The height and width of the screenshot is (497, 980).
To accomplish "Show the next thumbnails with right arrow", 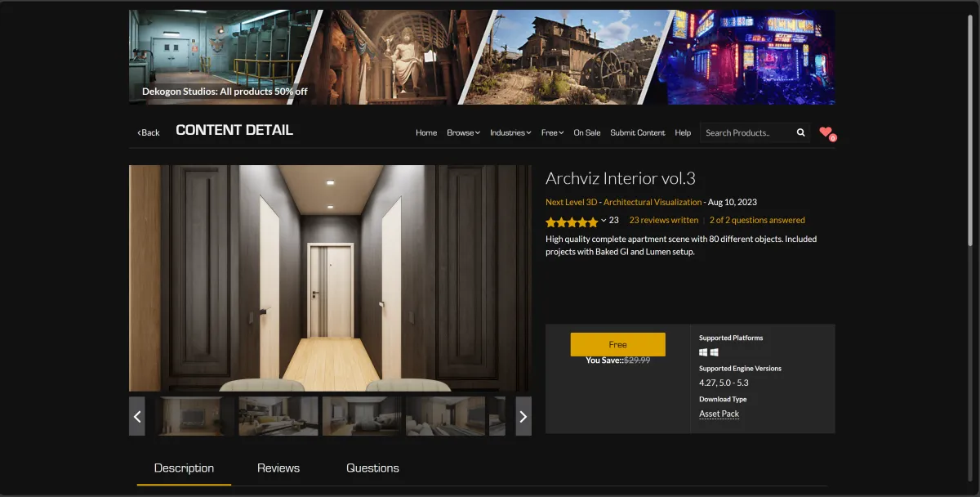I will 523,416.
